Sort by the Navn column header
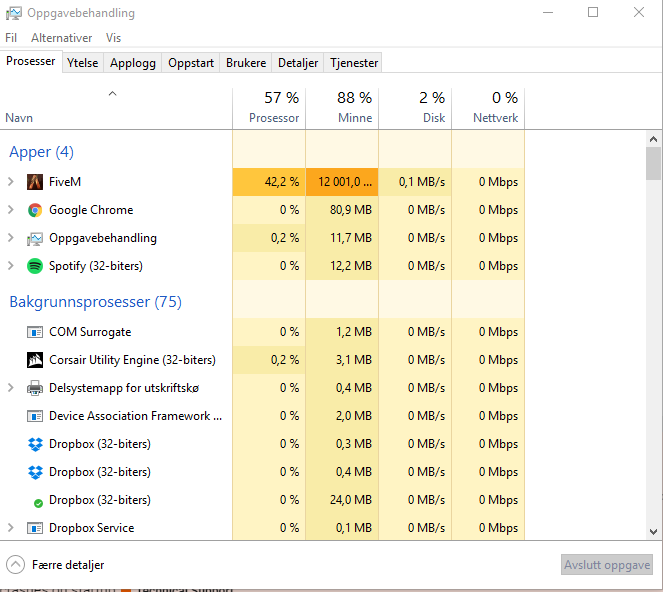Viewport: 663px width, 592px height. tap(116, 108)
